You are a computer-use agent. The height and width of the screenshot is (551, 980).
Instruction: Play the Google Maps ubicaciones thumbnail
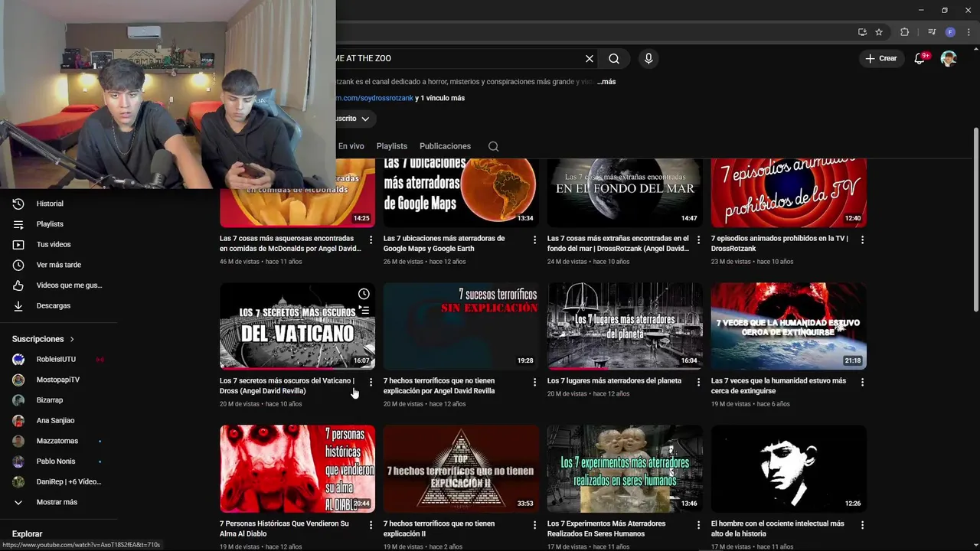pyautogui.click(x=461, y=192)
